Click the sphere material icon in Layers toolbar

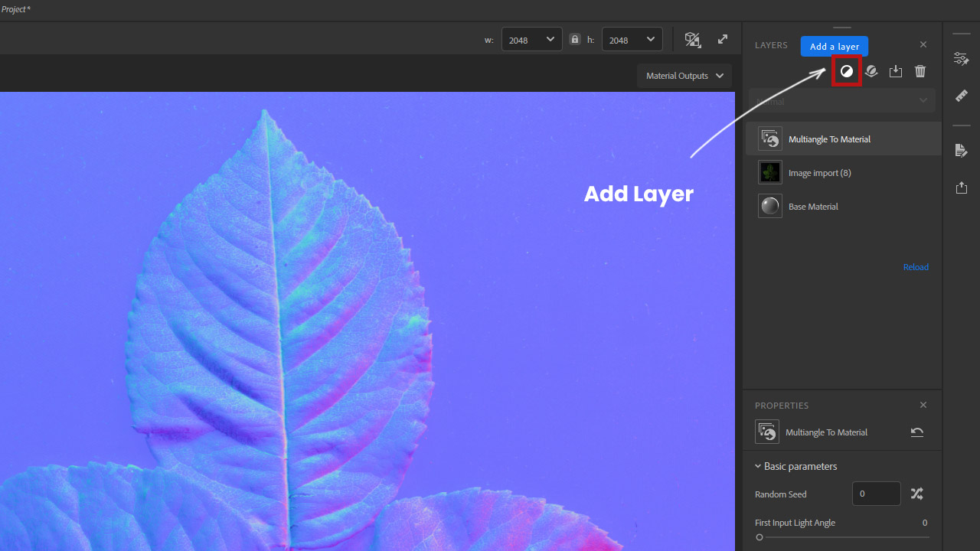click(x=871, y=71)
